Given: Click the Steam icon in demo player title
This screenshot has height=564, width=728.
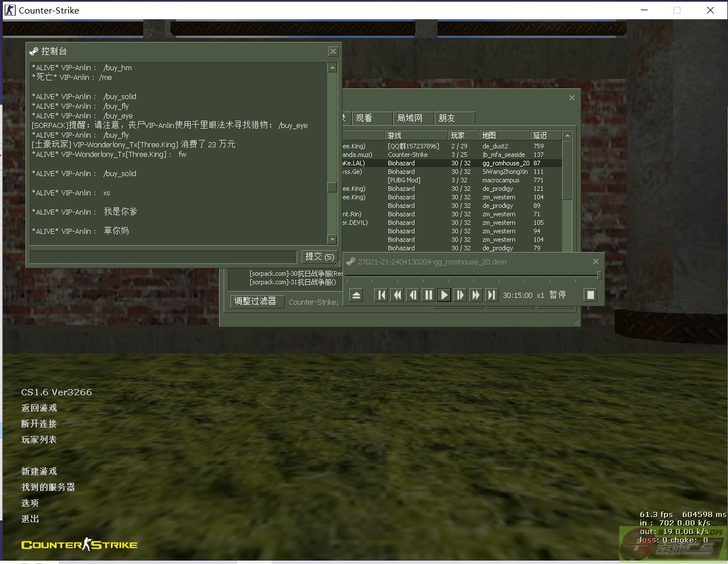Looking at the screenshot, I should coord(350,262).
